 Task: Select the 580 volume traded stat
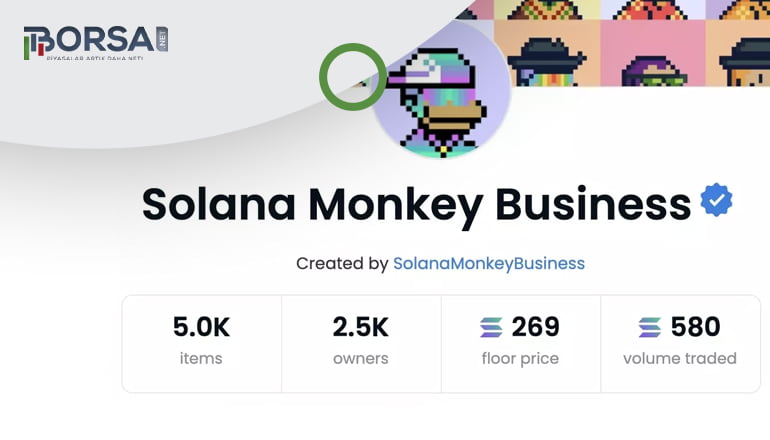(681, 344)
